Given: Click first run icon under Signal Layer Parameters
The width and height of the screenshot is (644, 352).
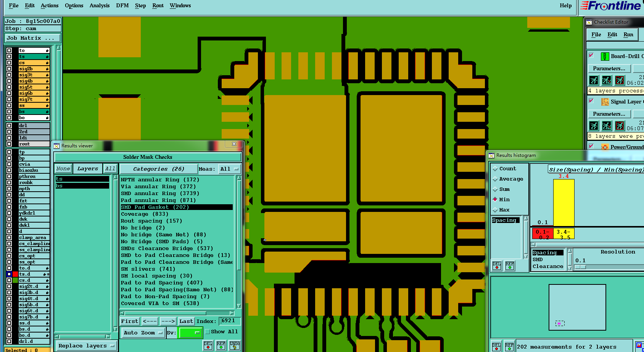Looking at the screenshot, I should pos(594,126).
